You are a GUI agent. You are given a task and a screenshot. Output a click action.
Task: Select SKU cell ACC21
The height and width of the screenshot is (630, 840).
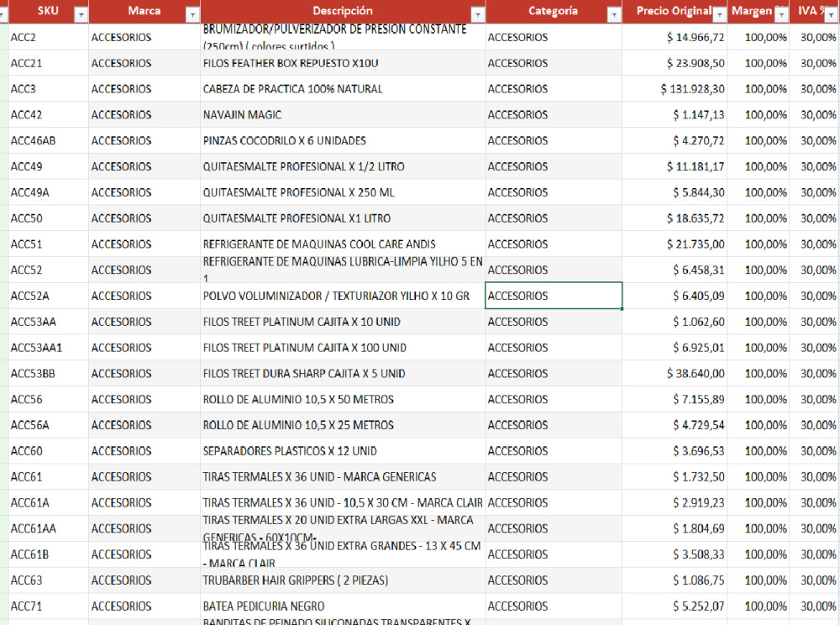click(x=48, y=63)
